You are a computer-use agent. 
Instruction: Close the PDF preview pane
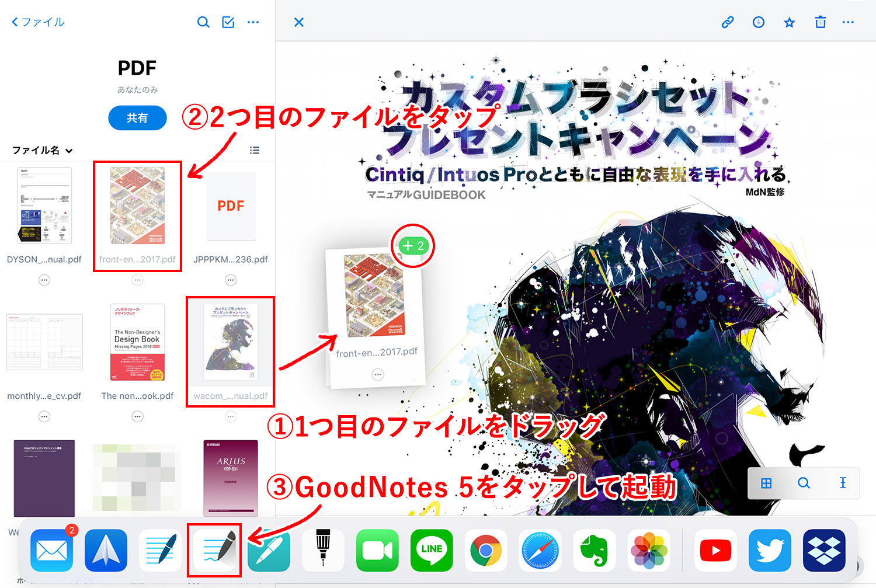(x=299, y=22)
